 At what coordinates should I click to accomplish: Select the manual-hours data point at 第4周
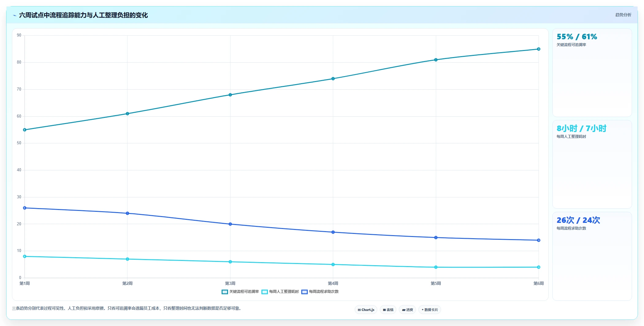333,265
